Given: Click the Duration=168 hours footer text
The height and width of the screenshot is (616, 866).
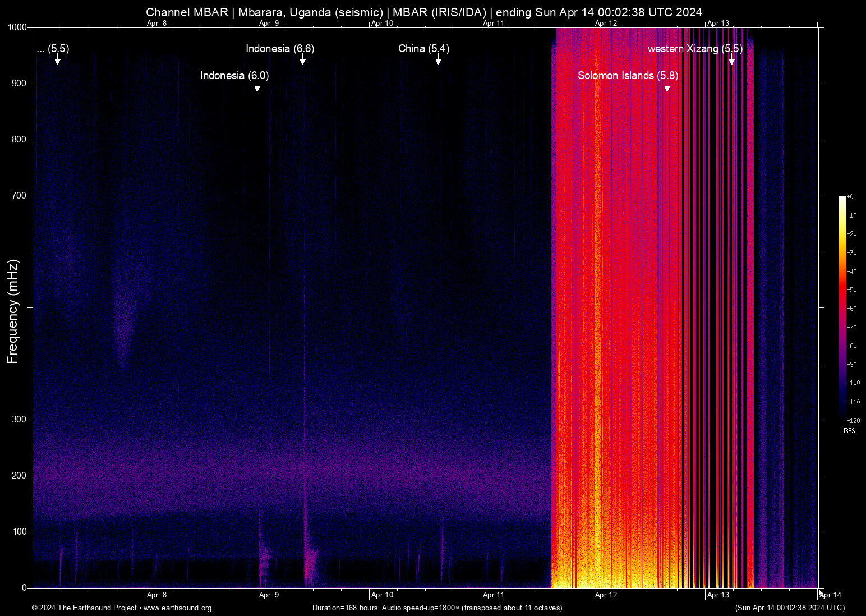Looking at the screenshot, I should [x=439, y=608].
